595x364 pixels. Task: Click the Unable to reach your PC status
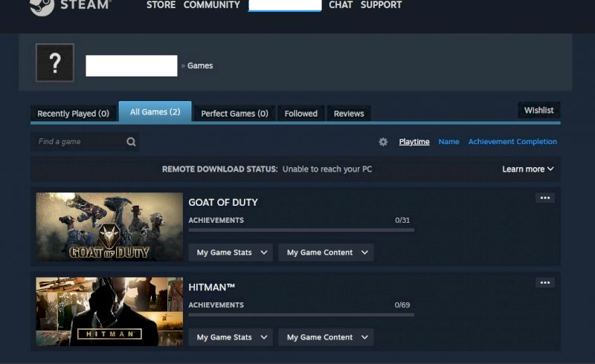(x=327, y=169)
